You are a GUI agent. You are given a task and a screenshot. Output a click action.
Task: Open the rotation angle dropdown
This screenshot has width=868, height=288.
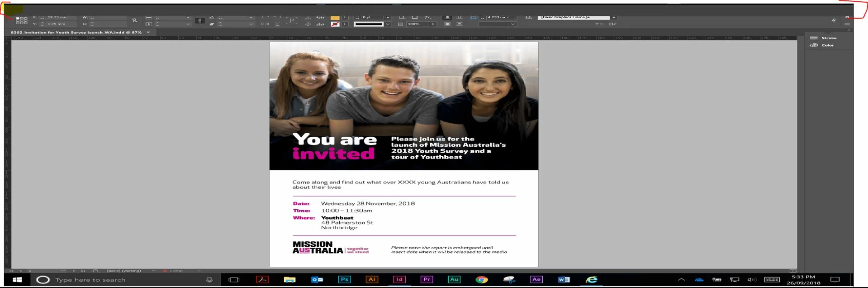251,17
